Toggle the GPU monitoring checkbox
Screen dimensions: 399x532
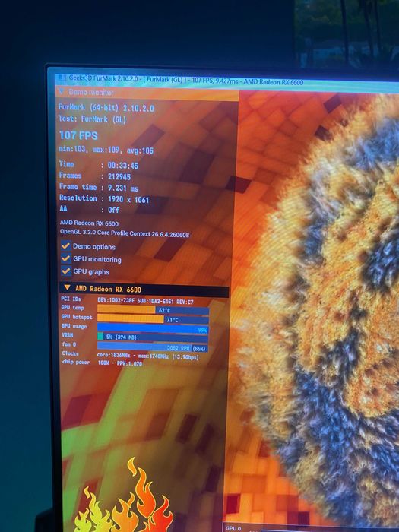[x=66, y=258]
